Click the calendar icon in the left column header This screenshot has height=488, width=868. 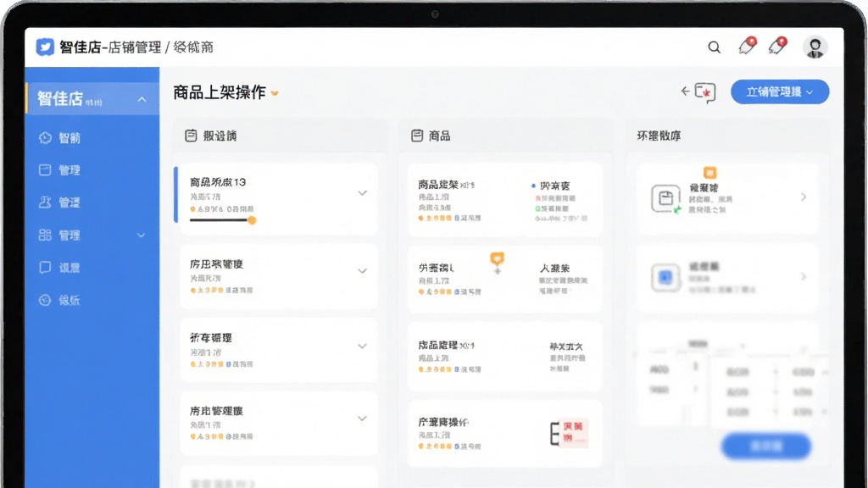tap(191, 136)
